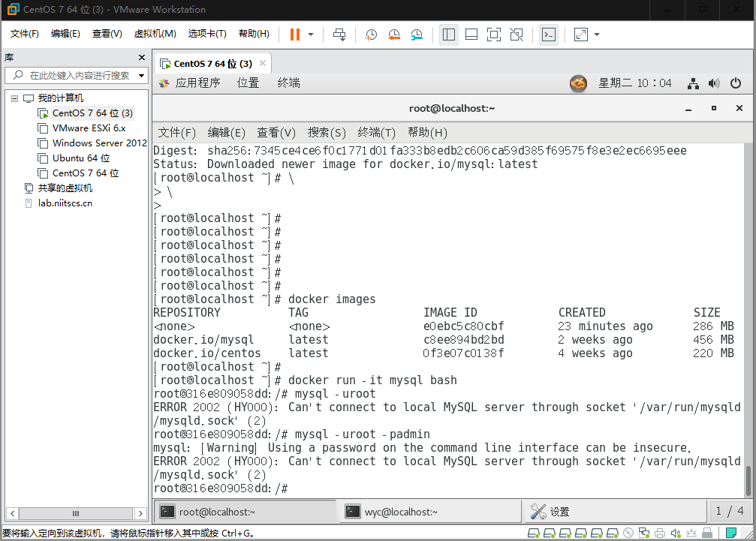Open the 选项卡(T) menu
Screen dimensions: 756x541
point(207,33)
